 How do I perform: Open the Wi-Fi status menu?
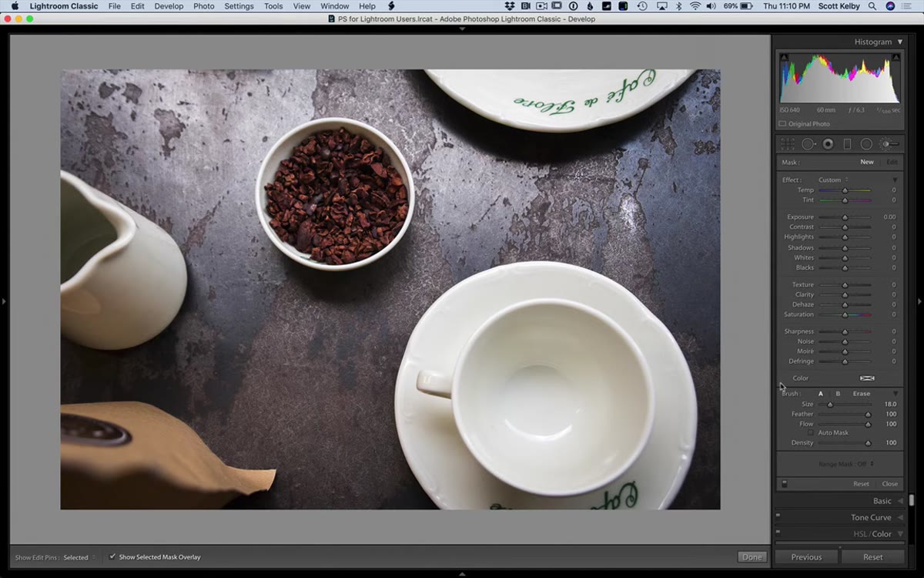click(x=695, y=6)
